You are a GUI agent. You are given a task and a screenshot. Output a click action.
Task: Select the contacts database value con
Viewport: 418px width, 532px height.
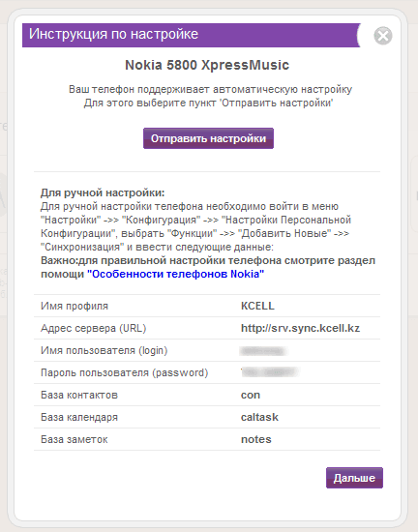click(x=251, y=395)
